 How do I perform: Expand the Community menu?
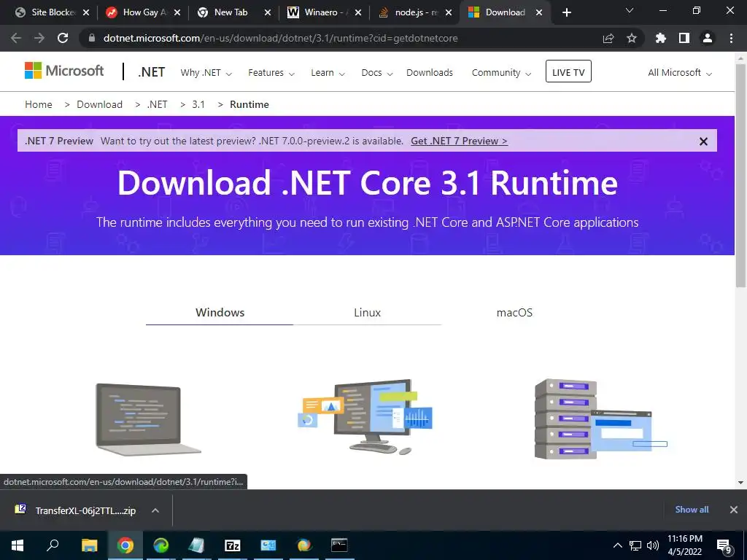click(x=501, y=73)
